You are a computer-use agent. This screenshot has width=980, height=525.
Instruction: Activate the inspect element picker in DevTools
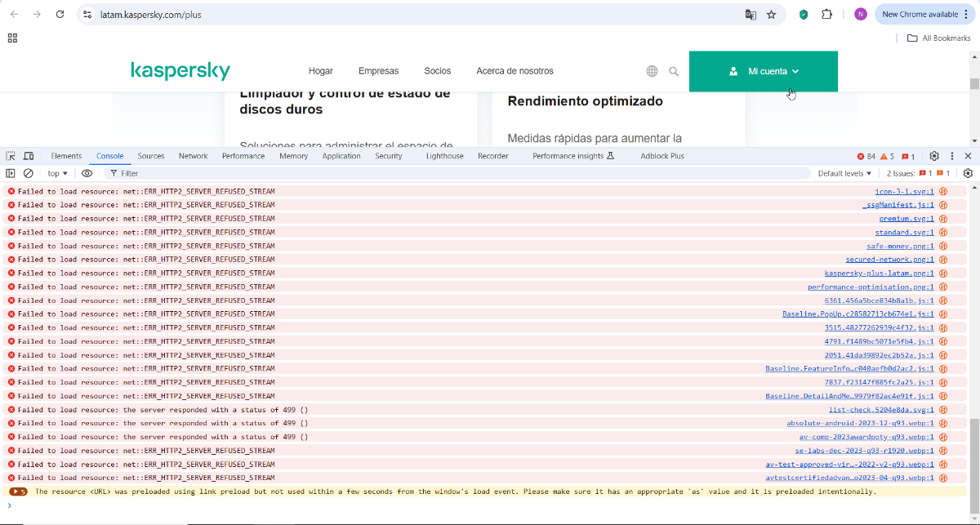tap(11, 156)
